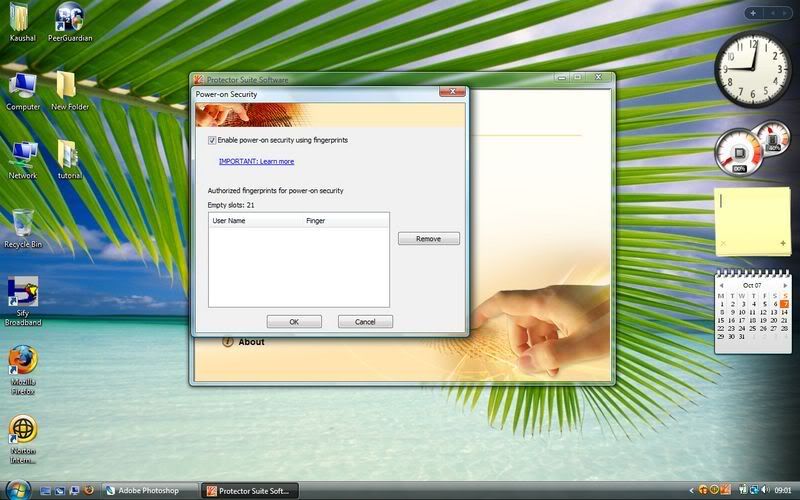Image resolution: width=800 pixels, height=500 pixels.
Task: Open the Windows Start orb
Action: click(17, 490)
